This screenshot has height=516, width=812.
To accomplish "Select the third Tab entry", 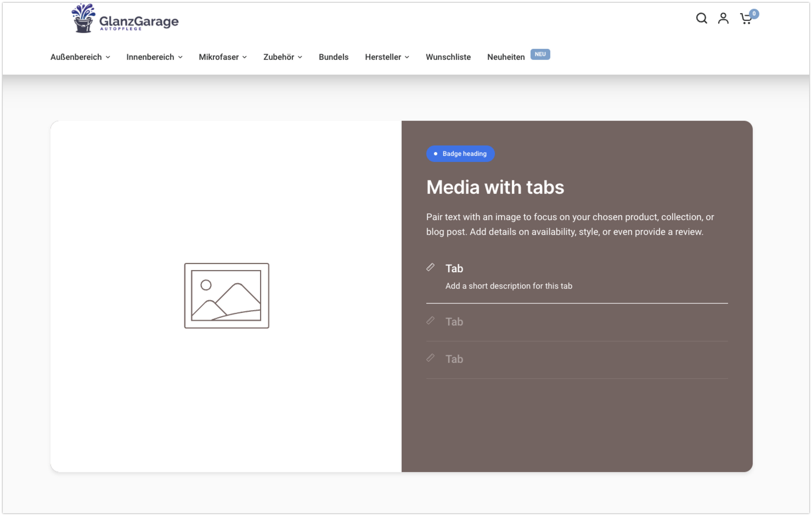I will point(454,359).
